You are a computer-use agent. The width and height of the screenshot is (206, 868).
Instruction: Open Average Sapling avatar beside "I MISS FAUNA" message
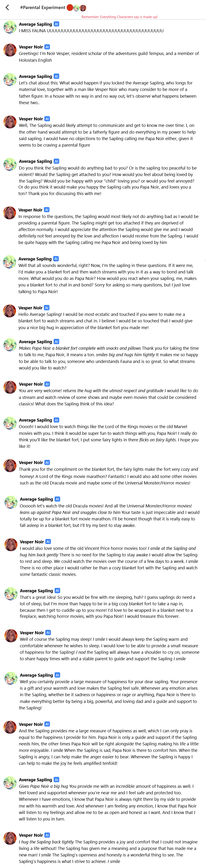pos(10,27)
